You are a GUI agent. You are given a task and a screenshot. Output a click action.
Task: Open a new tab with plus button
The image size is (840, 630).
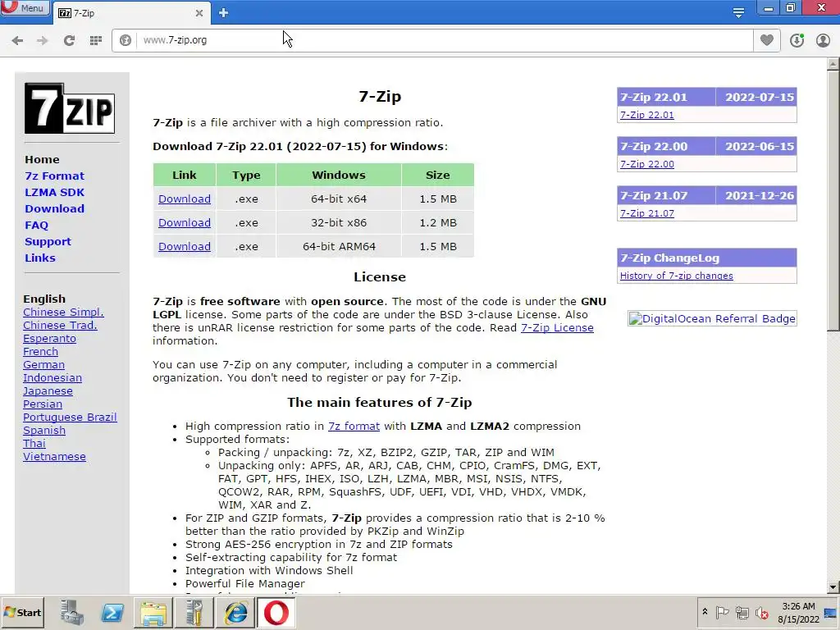point(223,13)
